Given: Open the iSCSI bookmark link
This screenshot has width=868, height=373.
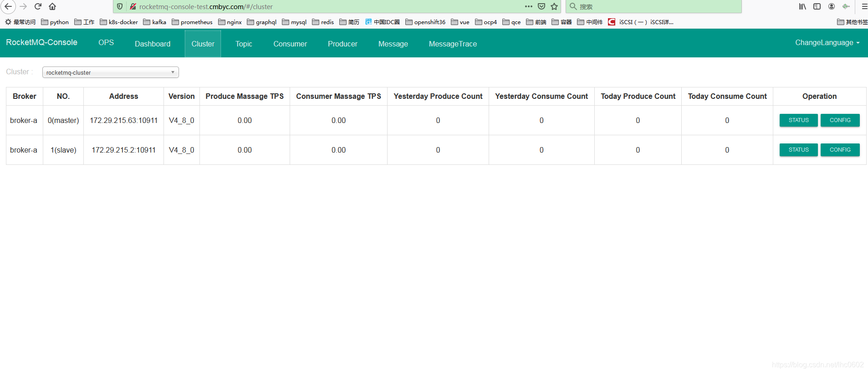Looking at the screenshot, I should [x=640, y=22].
